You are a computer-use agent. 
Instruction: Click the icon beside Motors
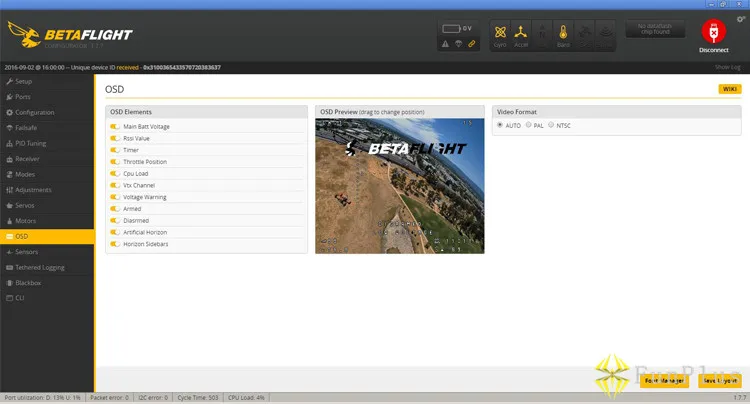click(x=10, y=221)
